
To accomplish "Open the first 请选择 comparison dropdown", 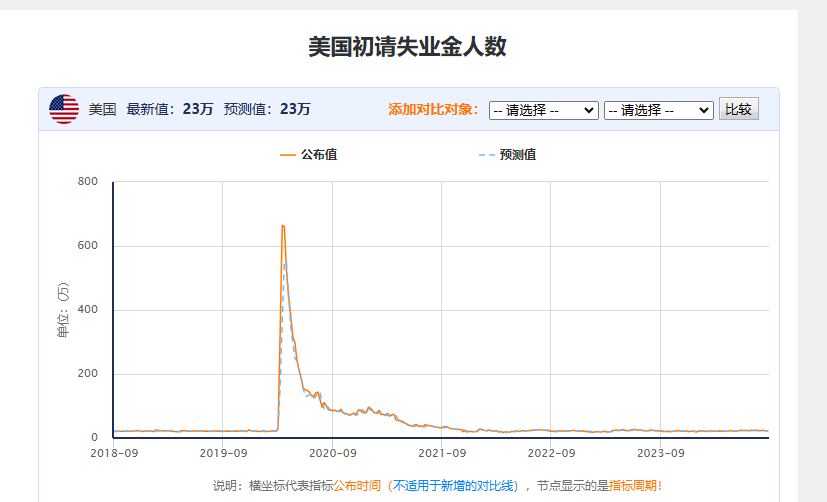I will click(x=543, y=110).
